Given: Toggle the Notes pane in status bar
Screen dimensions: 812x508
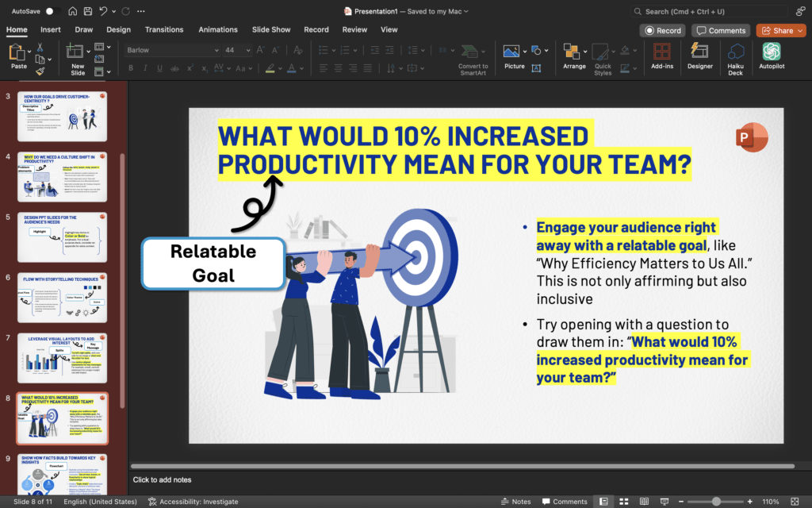Looking at the screenshot, I should pos(515,502).
